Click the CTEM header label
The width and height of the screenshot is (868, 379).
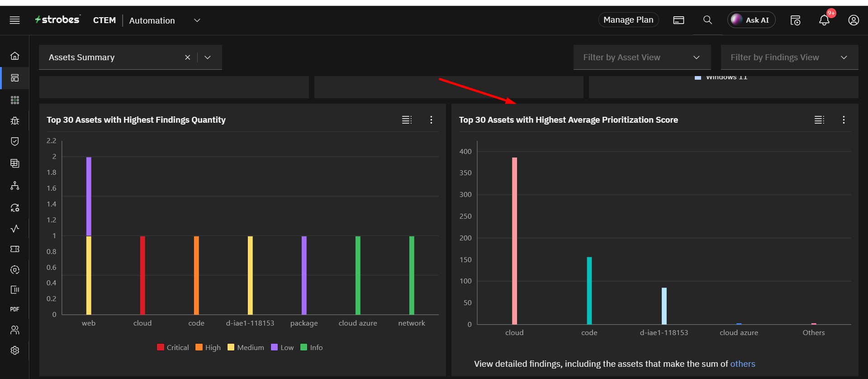click(x=104, y=20)
